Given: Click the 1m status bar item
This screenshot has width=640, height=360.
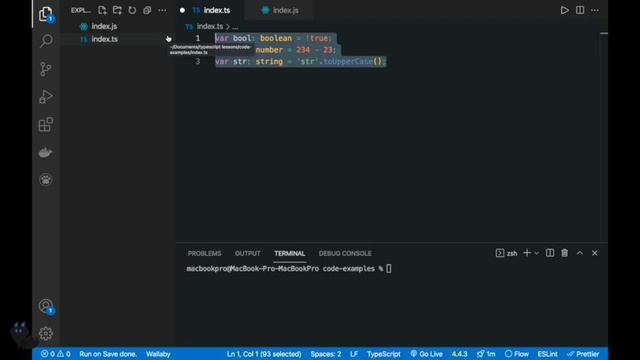Looking at the screenshot, I should (x=486, y=354).
